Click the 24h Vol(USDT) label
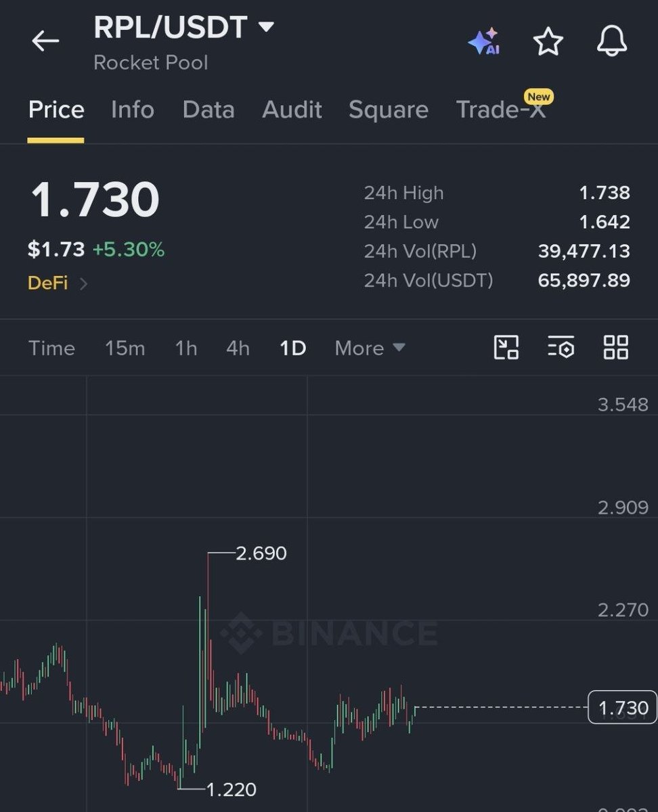 pos(429,280)
